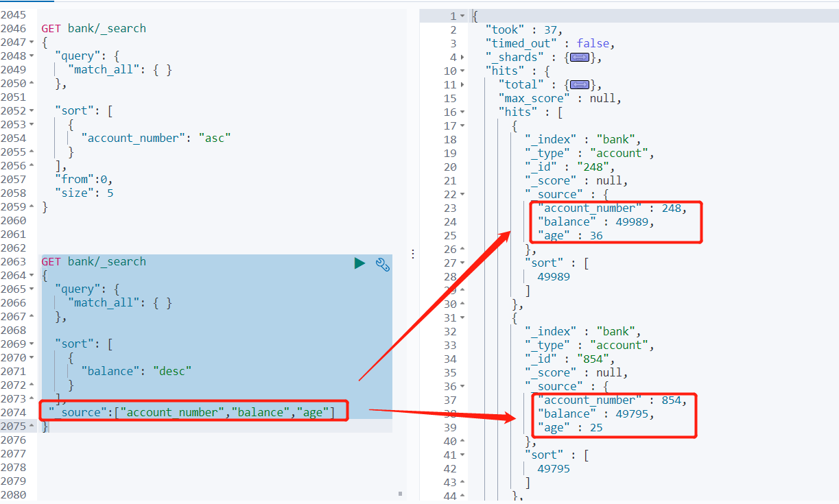Click "_index" : "bank" on output line 32

pos(583,332)
